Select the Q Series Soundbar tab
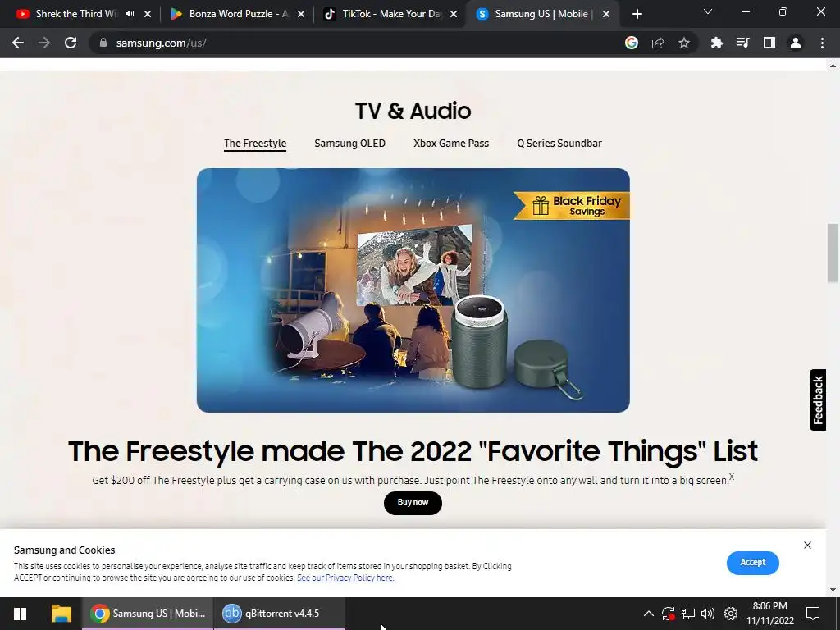Image resolution: width=840 pixels, height=630 pixels. coord(559,143)
